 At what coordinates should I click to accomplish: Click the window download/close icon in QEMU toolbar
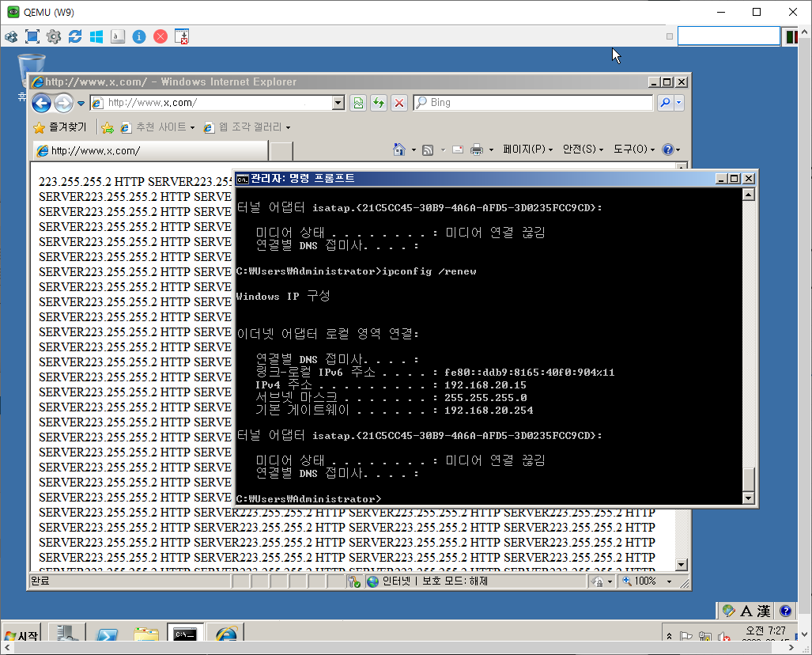click(x=182, y=37)
